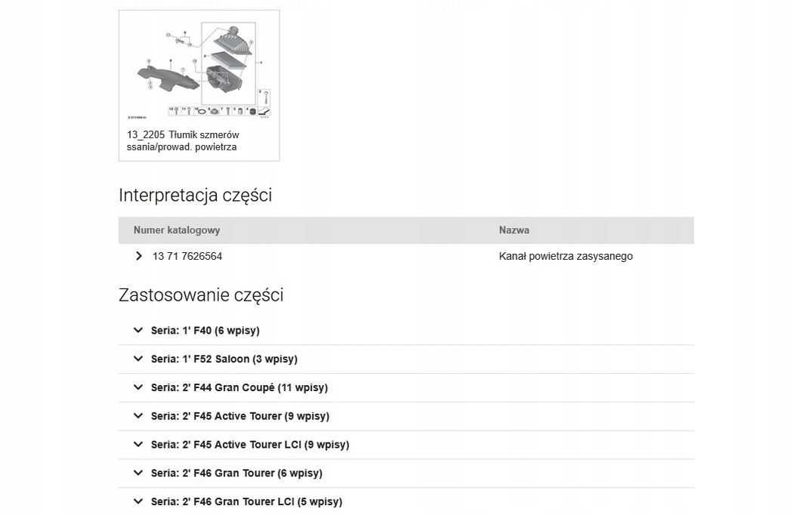Expand the 13 71 7626564 part row chevron
Screen dimensions: 812x515
pos(139,256)
